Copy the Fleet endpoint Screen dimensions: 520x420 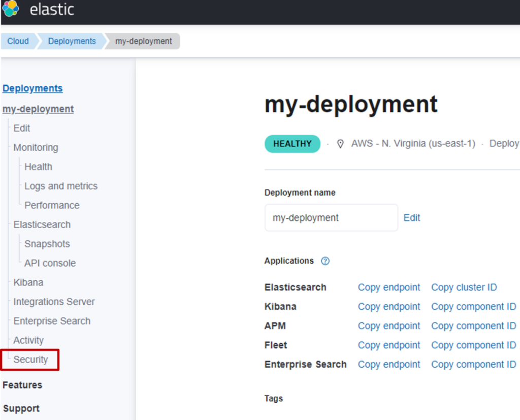pos(389,345)
